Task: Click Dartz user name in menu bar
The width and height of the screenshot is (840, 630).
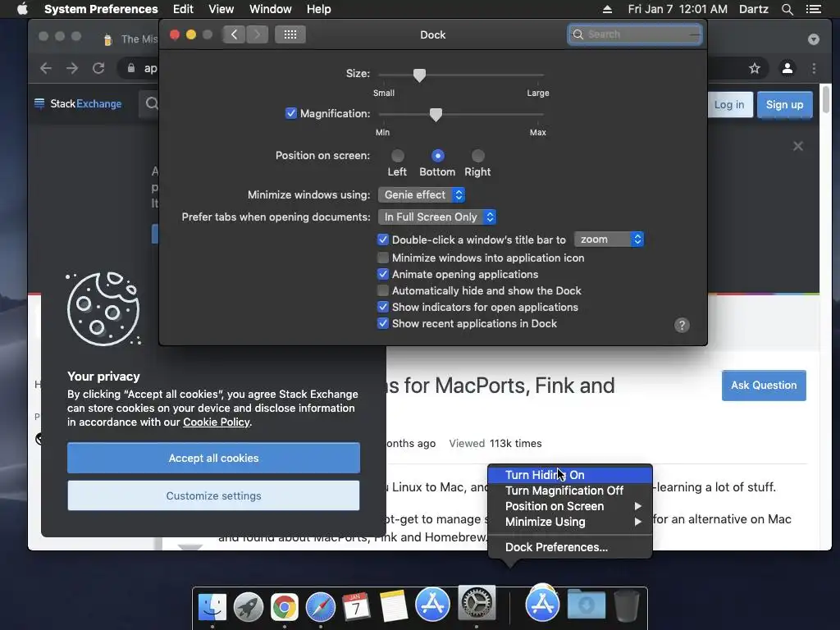Action: (x=753, y=9)
